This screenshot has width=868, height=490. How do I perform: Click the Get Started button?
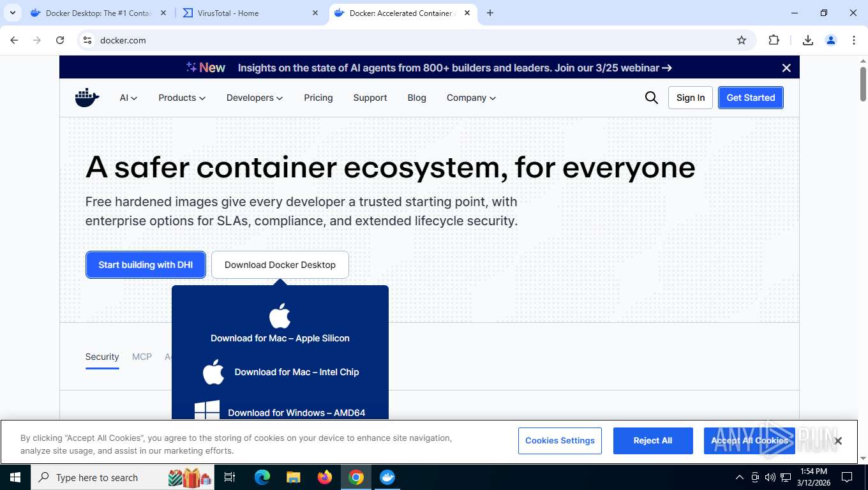coord(751,98)
